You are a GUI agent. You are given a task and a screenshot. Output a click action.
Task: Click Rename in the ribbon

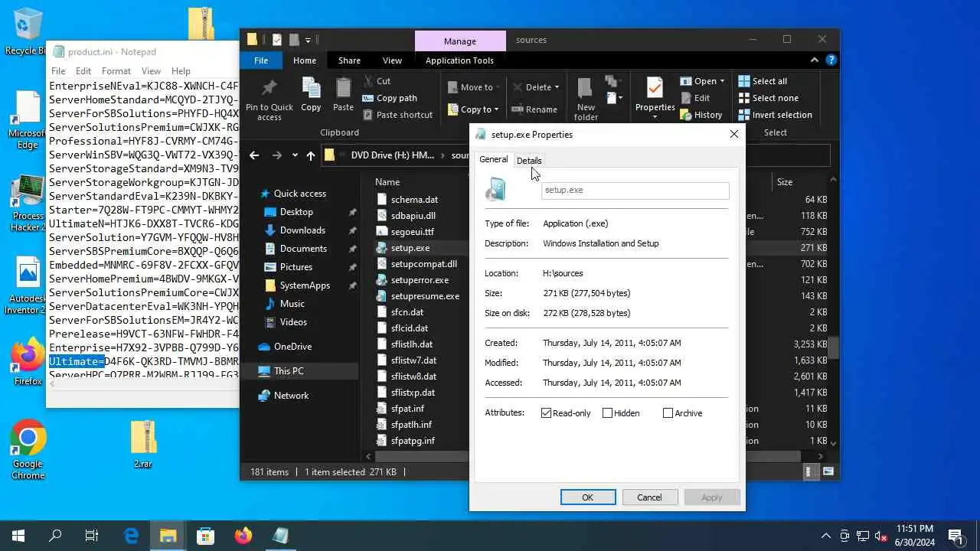click(x=534, y=109)
